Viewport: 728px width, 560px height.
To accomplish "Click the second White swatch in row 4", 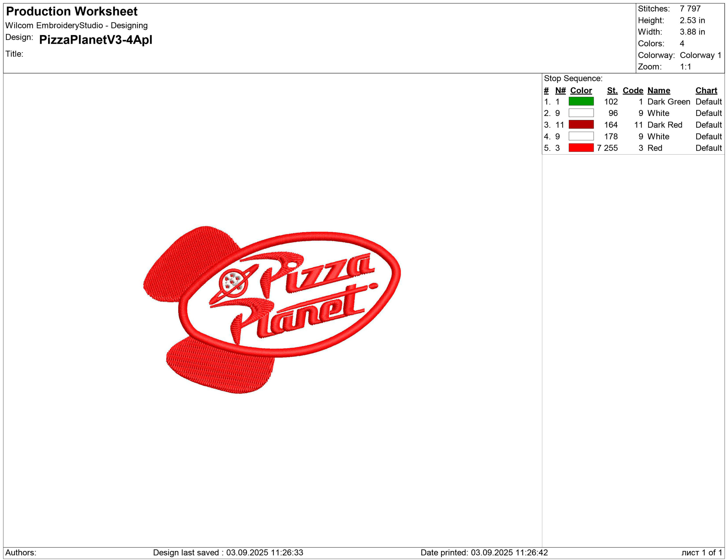I will [x=581, y=136].
